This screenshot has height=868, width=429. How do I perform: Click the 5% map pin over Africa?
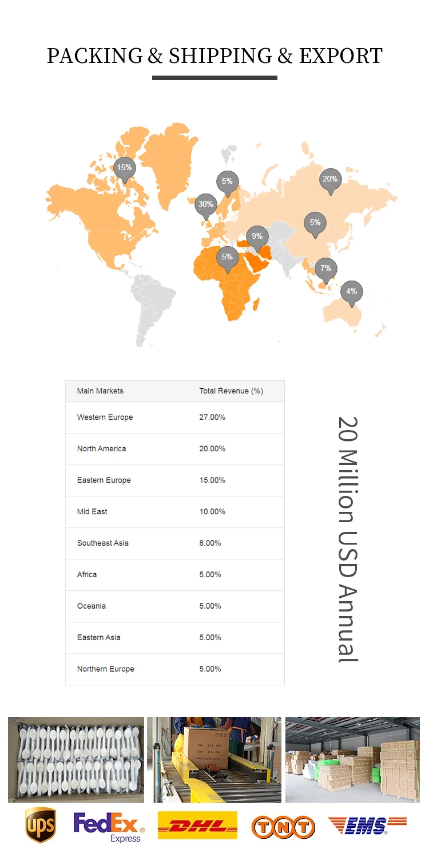coord(227,257)
